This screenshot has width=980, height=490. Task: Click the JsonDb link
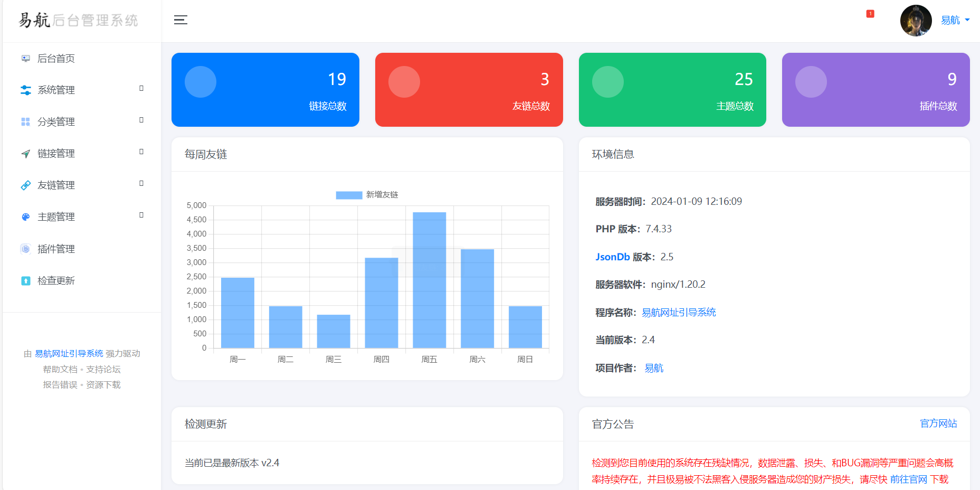tap(612, 257)
